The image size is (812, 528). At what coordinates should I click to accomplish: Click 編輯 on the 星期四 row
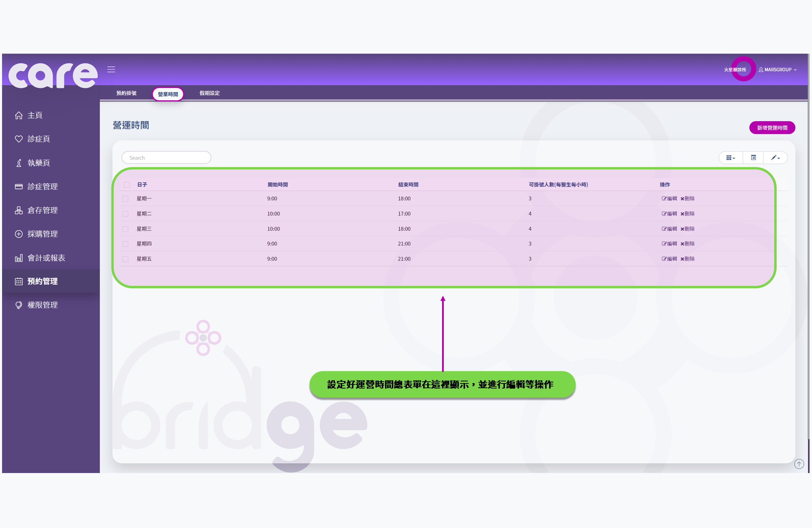pos(669,244)
